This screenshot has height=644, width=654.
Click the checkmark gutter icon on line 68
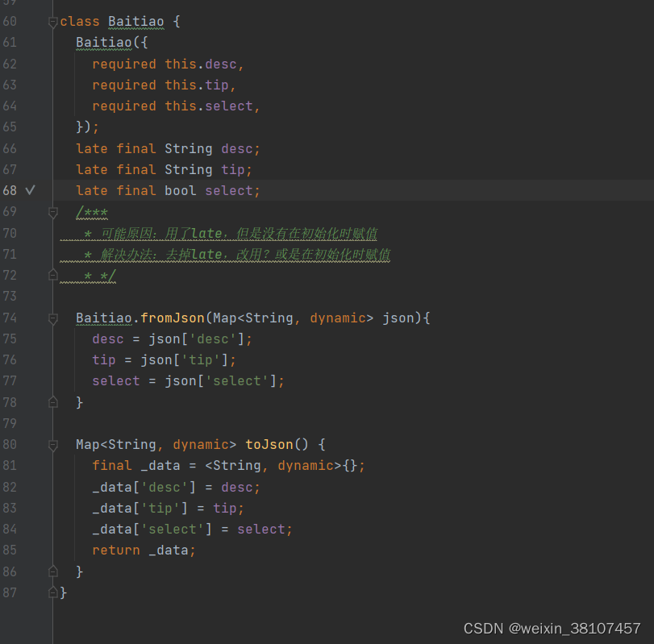tap(30, 190)
